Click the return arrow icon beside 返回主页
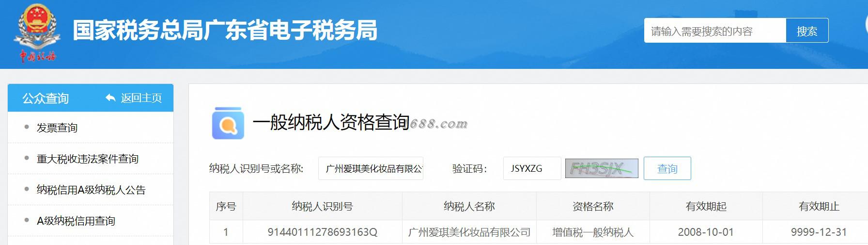Screen dimensions: 868x245 click(110, 98)
